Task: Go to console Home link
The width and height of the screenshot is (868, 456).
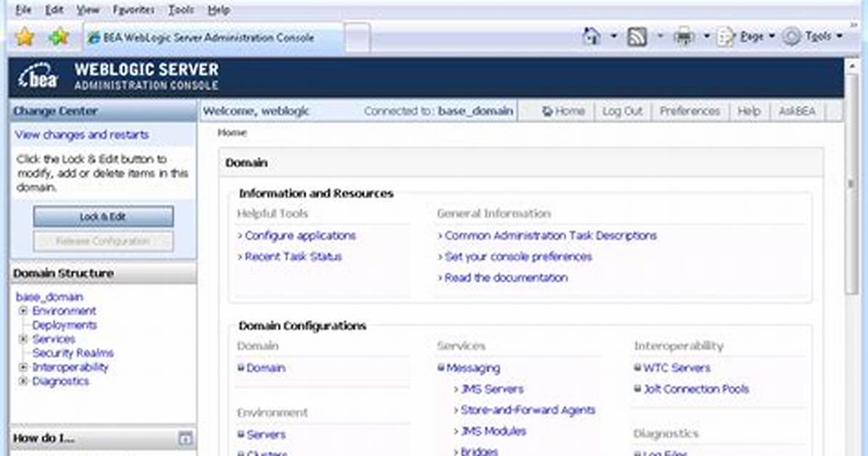Action: coord(563,111)
